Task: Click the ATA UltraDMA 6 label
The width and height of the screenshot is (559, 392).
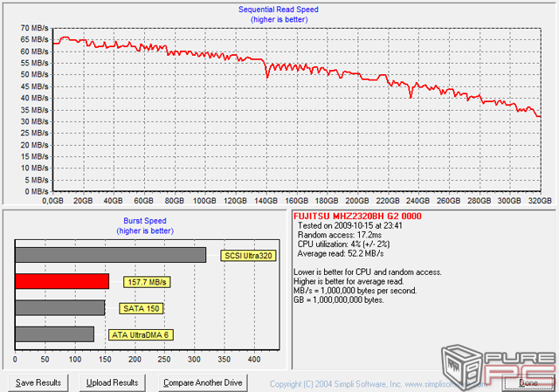Action: click(x=141, y=335)
